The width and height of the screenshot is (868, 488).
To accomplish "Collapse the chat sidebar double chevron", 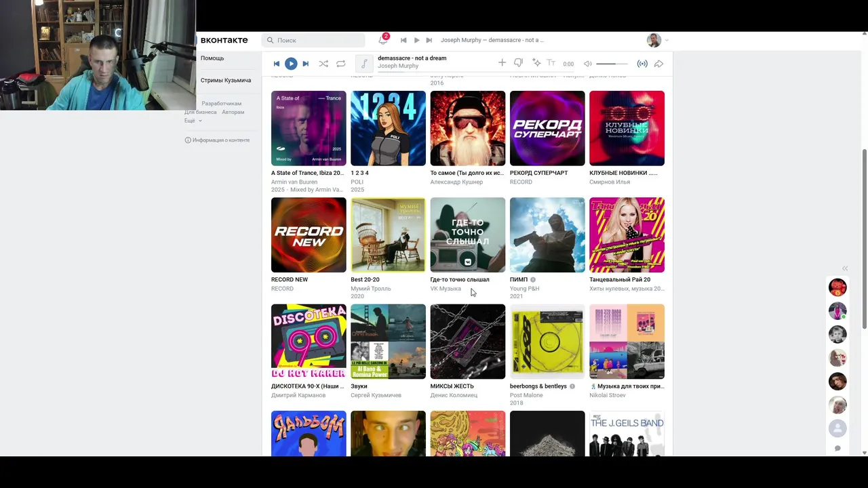I will click(x=845, y=268).
